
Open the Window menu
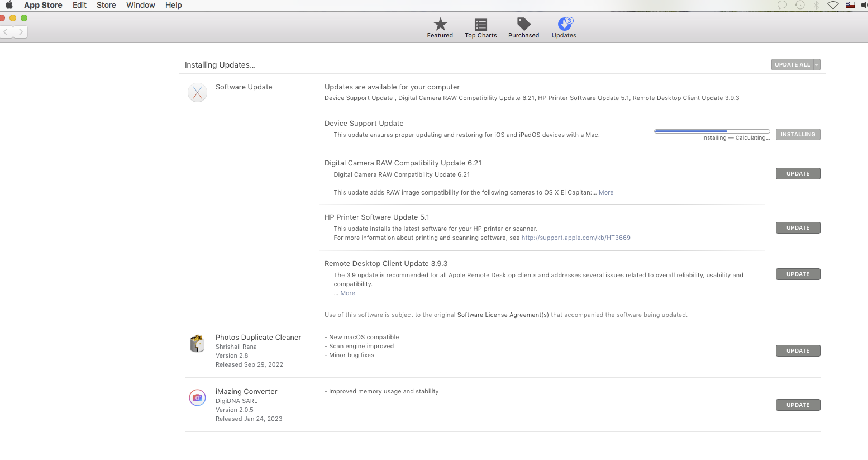tap(141, 5)
